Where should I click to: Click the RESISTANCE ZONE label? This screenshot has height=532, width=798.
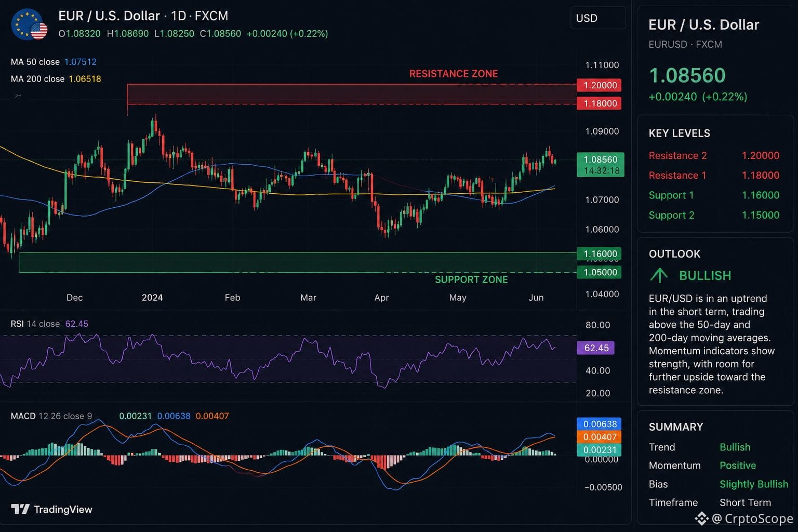[x=454, y=74]
